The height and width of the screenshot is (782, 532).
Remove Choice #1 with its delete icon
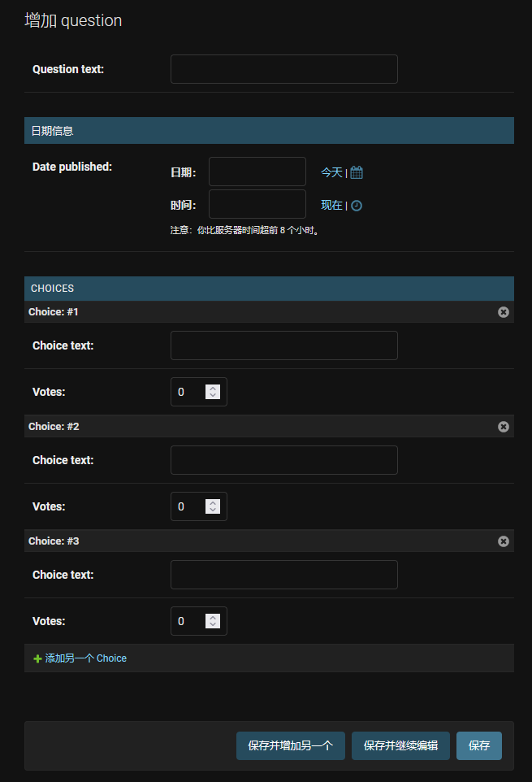click(504, 312)
